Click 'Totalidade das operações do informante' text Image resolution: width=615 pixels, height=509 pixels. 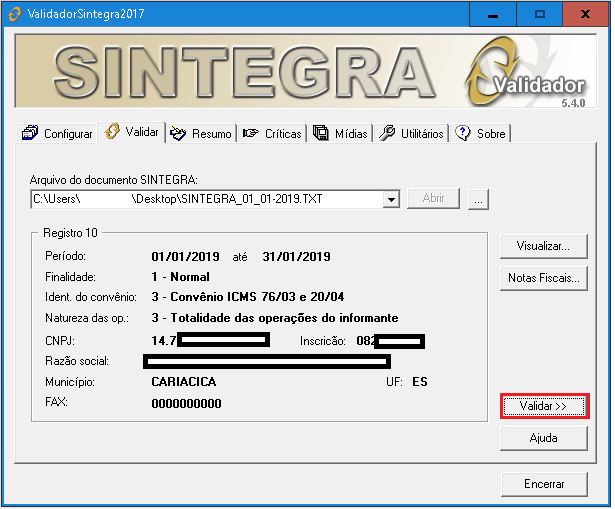coord(286,319)
